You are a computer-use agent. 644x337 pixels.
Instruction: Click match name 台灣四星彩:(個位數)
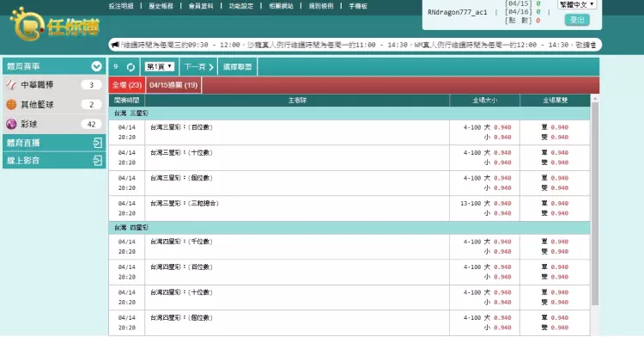[181, 318]
